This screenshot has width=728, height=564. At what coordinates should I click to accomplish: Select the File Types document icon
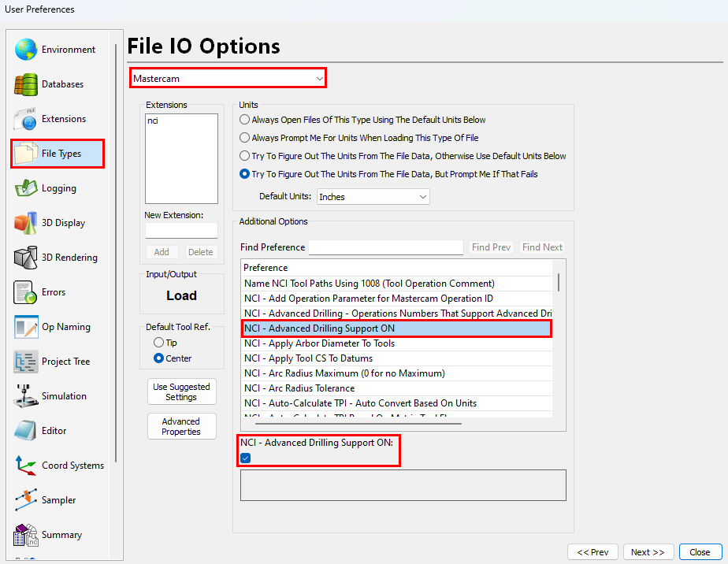(25, 154)
